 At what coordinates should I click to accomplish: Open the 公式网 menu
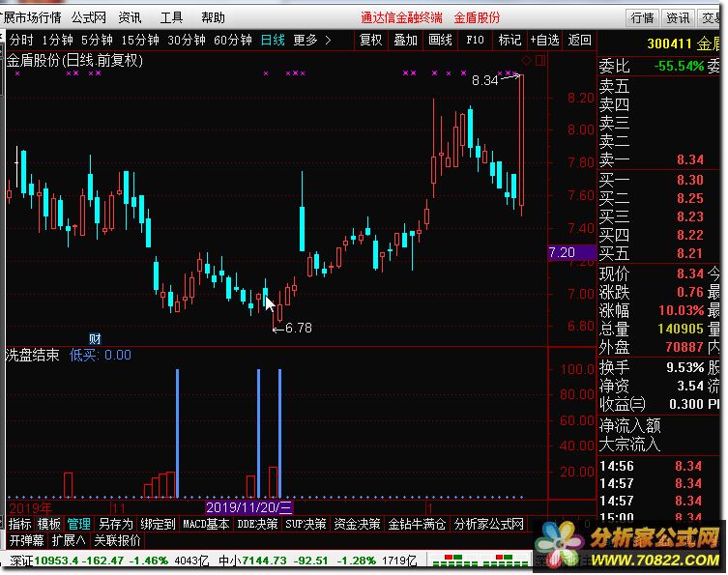point(89,17)
